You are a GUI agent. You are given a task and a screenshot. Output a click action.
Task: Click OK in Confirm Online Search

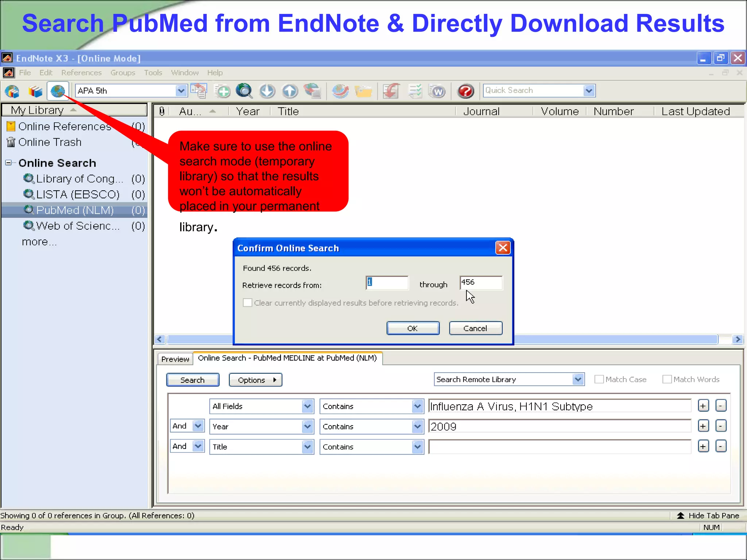(x=413, y=328)
